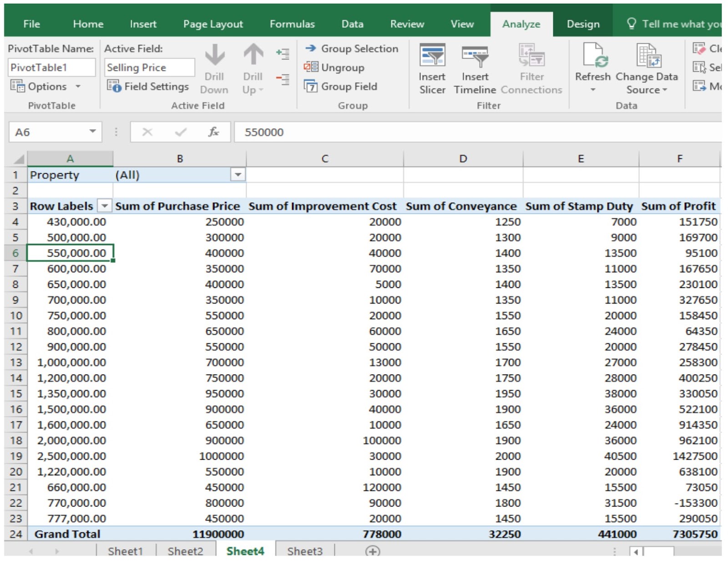Click the Group Selection button
This screenshot has width=728, height=562.
(x=352, y=49)
